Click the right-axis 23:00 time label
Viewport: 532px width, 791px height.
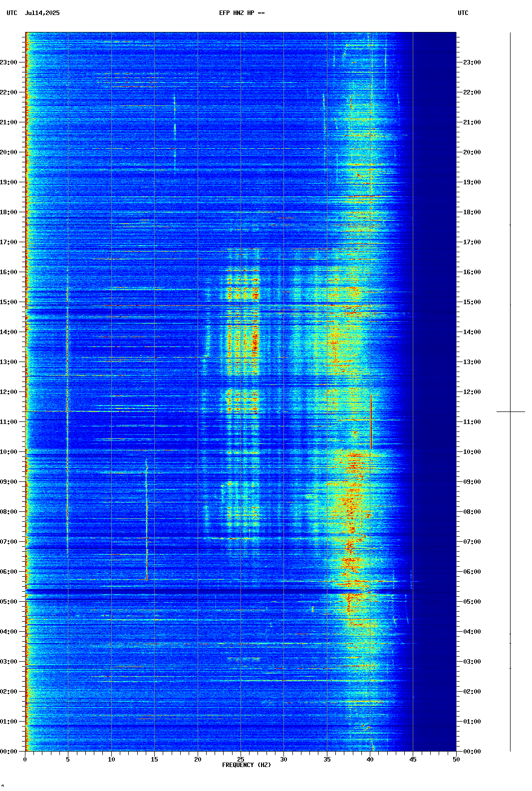point(472,62)
